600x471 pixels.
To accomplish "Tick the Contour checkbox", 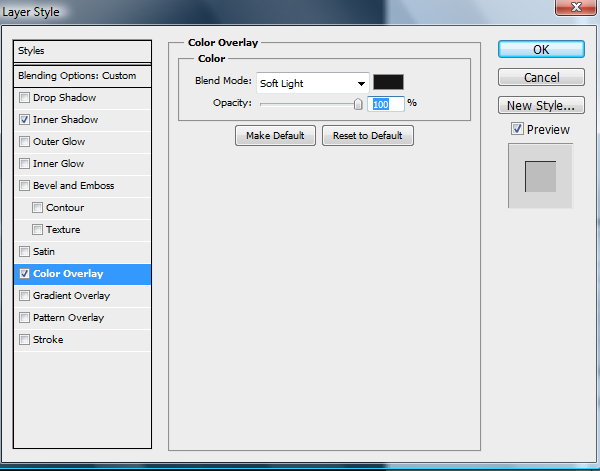I will [38, 208].
